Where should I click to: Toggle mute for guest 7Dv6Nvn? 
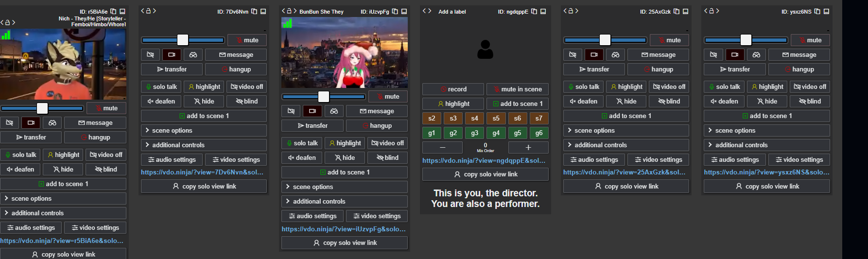[x=247, y=40]
